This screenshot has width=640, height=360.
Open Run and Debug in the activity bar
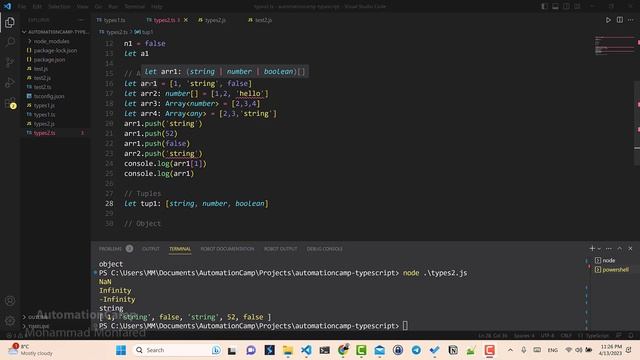10,82
